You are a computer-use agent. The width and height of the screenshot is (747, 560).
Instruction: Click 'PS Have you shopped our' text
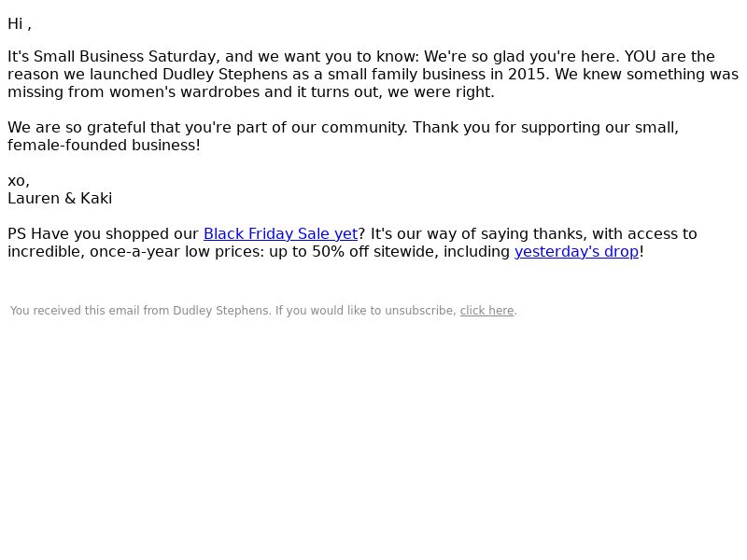pos(103,234)
